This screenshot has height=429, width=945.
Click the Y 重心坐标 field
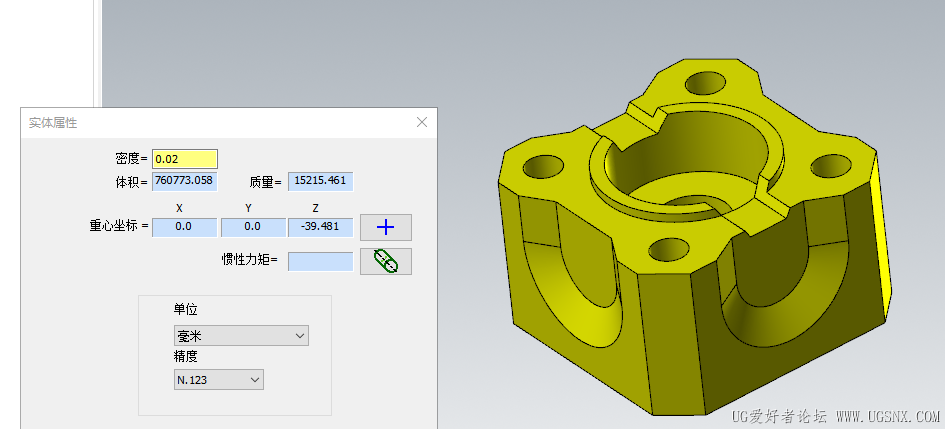pos(253,227)
